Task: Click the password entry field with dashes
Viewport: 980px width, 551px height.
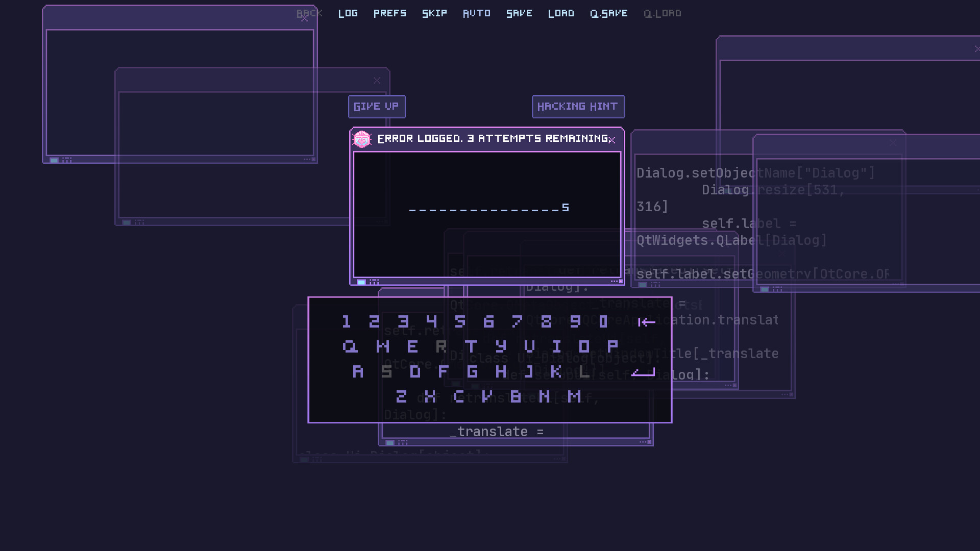Action: [x=488, y=208]
